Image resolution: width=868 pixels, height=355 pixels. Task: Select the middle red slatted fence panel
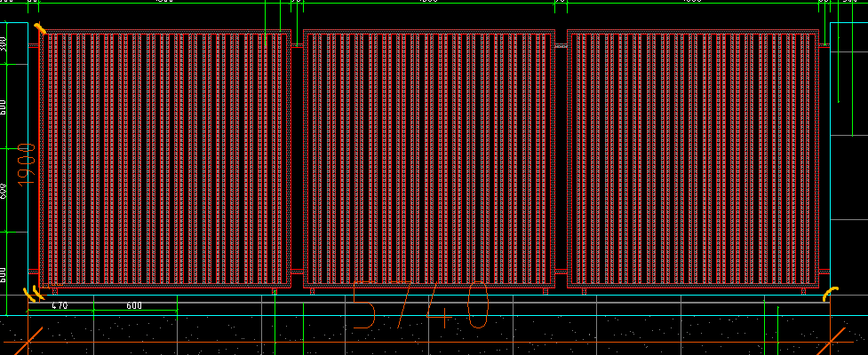pyautogui.click(x=429, y=159)
